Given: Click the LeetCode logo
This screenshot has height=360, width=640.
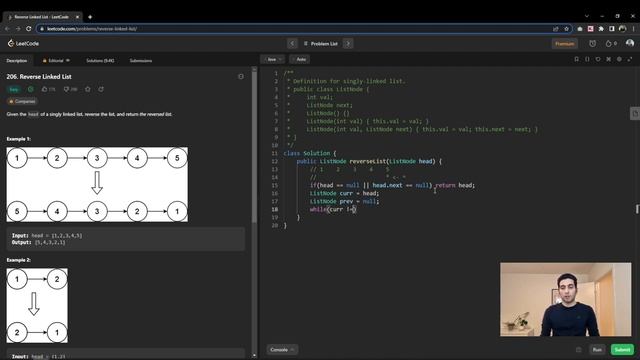Looking at the screenshot, I should coord(23,43).
